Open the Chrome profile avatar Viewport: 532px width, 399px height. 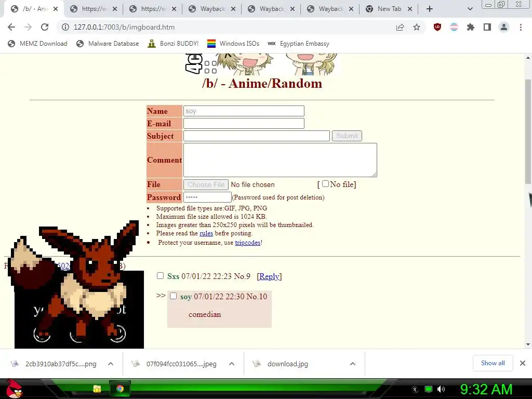click(504, 27)
